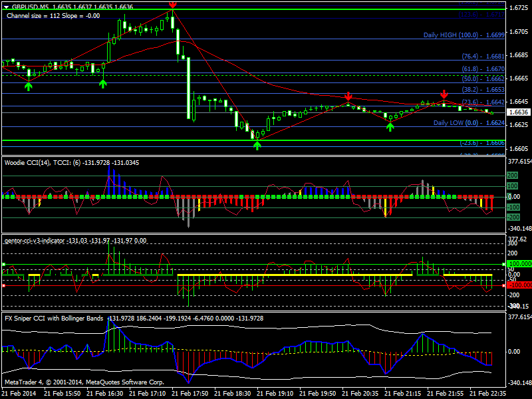Click the red down arrow at the chart's highest peak
This screenshot has height=399, width=532.
point(172,5)
